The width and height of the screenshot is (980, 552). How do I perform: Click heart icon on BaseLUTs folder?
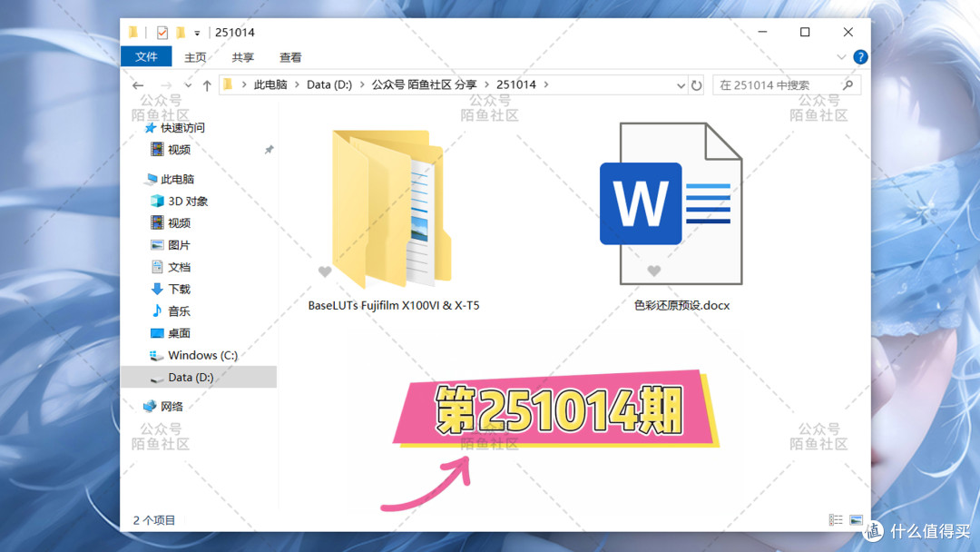pyautogui.click(x=324, y=271)
